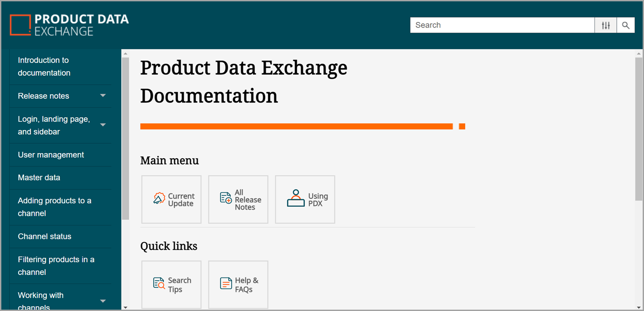Open the Help & FAQs quick link
Viewport: 644px width, 311px height.
pyautogui.click(x=238, y=285)
